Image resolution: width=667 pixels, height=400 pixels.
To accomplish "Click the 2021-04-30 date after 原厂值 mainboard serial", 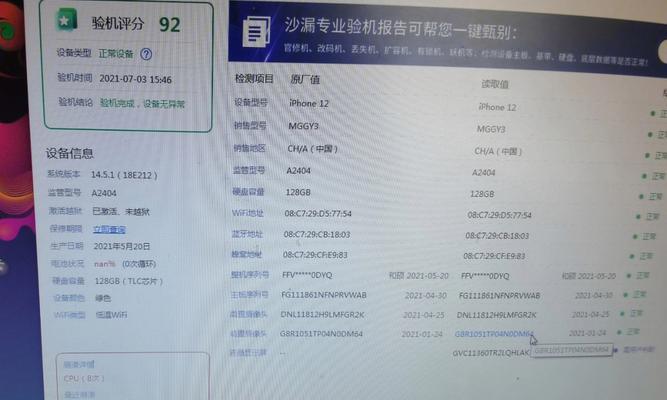I will [425, 295].
